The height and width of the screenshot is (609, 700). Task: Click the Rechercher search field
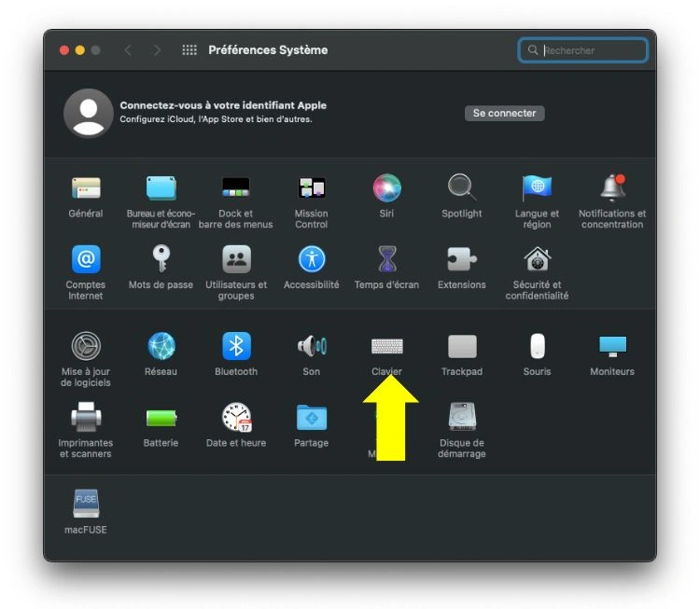pos(582,50)
